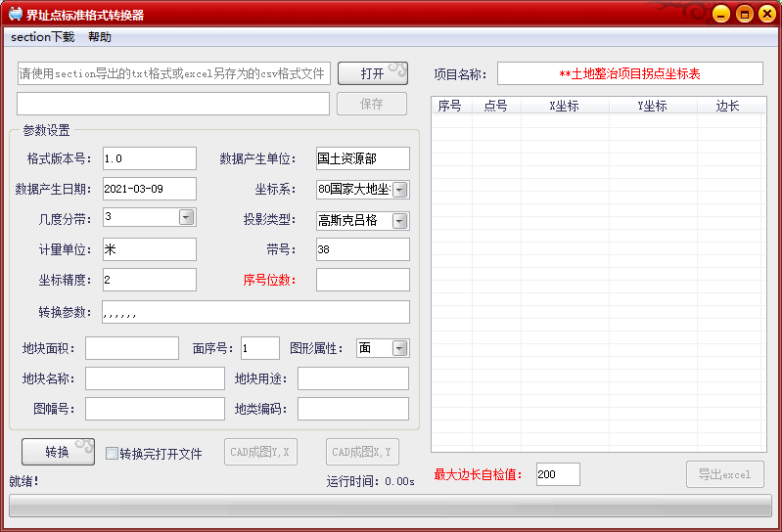Focus the 最大边长自检值 field
Image resolution: width=782 pixels, height=532 pixels.
(x=558, y=474)
